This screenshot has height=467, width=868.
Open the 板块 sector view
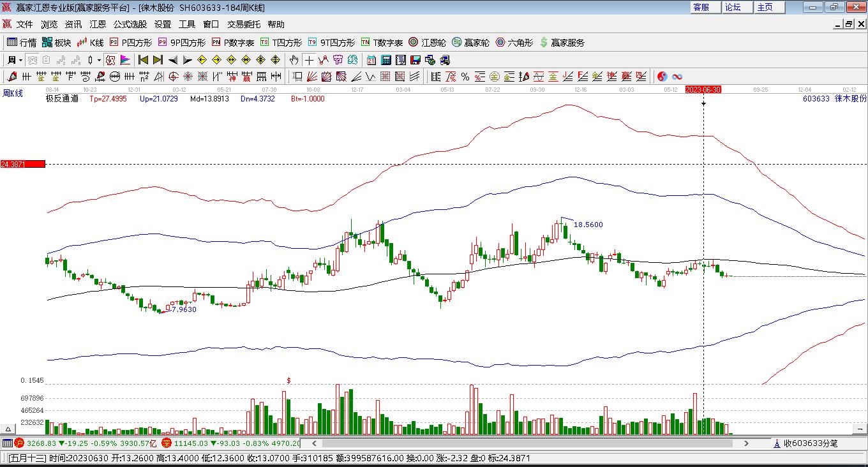click(57, 43)
